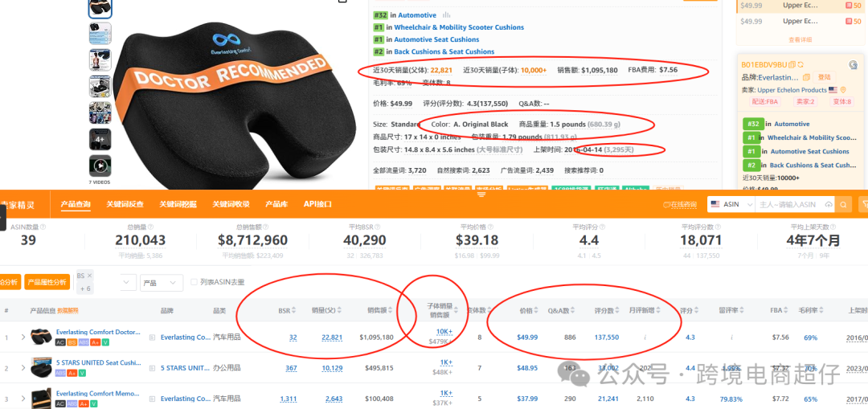The image size is (868, 409).
Task: Open Automotive Seat Cushions link in product details
Action: 436,39
